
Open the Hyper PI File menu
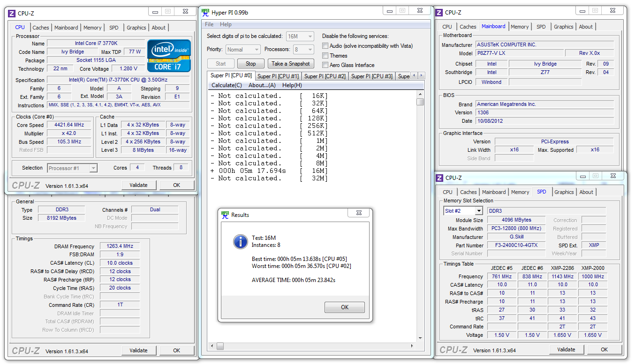click(209, 24)
